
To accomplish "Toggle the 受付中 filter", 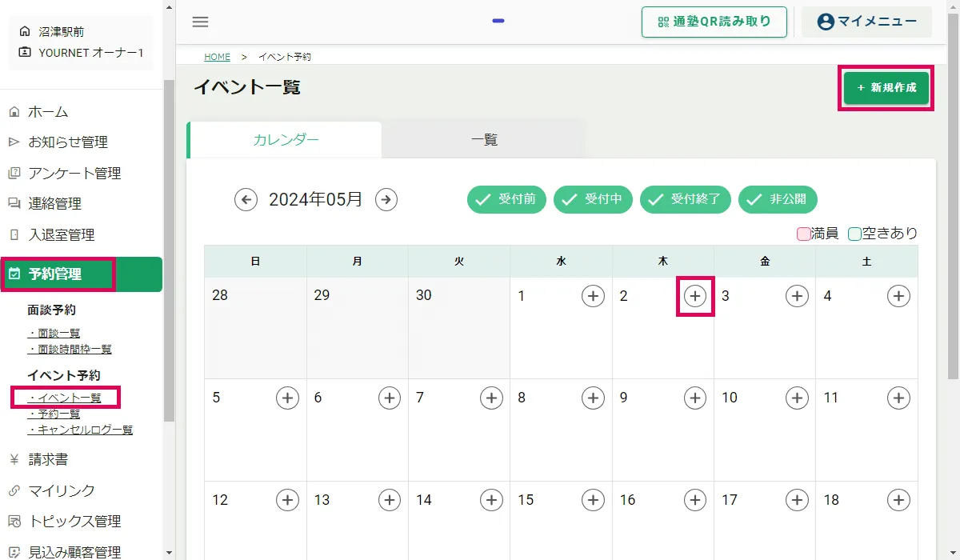I will pyautogui.click(x=594, y=200).
